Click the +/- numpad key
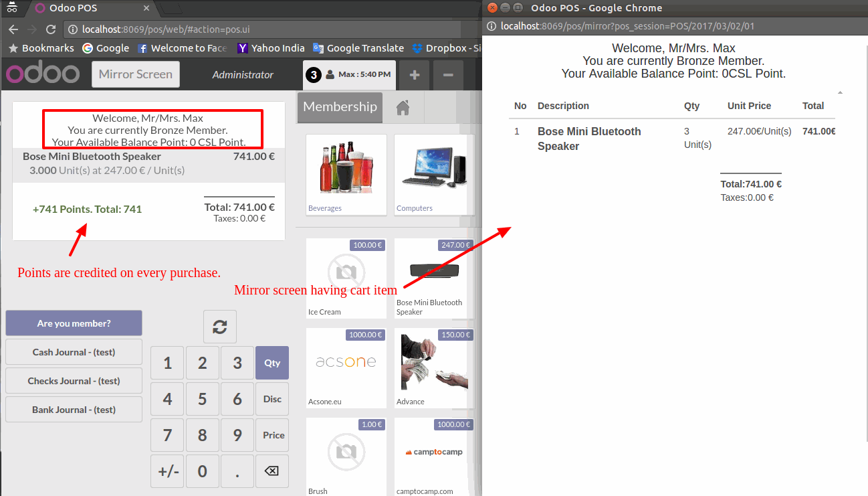Screen dimensions: 868x496 tap(168, 471)
